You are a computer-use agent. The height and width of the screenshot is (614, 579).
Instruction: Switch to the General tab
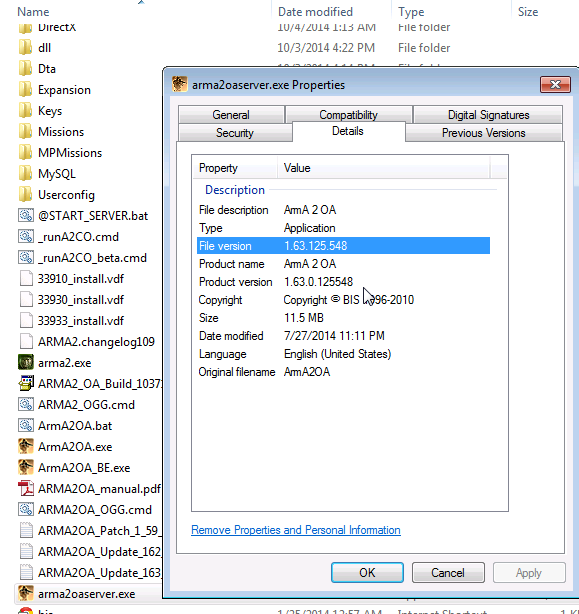pos(231,115)
